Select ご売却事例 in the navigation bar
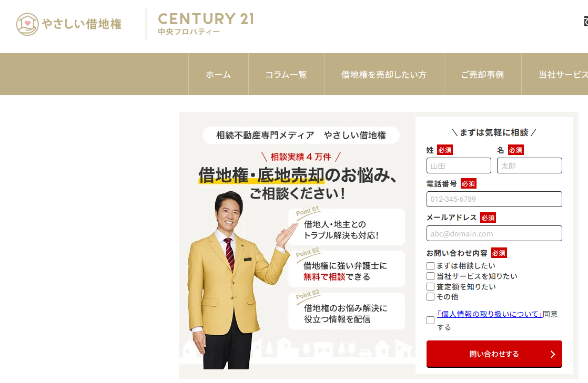 point(483,75)
